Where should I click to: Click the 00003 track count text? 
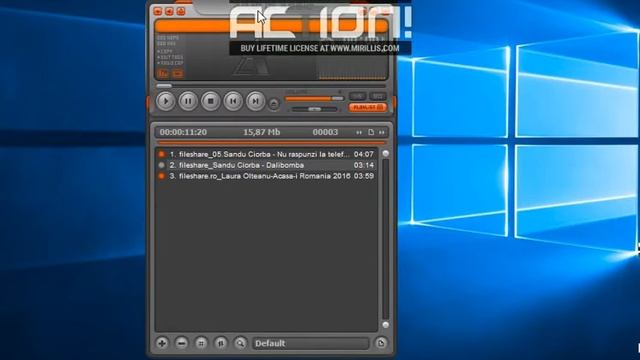click(x=325, y=132)
